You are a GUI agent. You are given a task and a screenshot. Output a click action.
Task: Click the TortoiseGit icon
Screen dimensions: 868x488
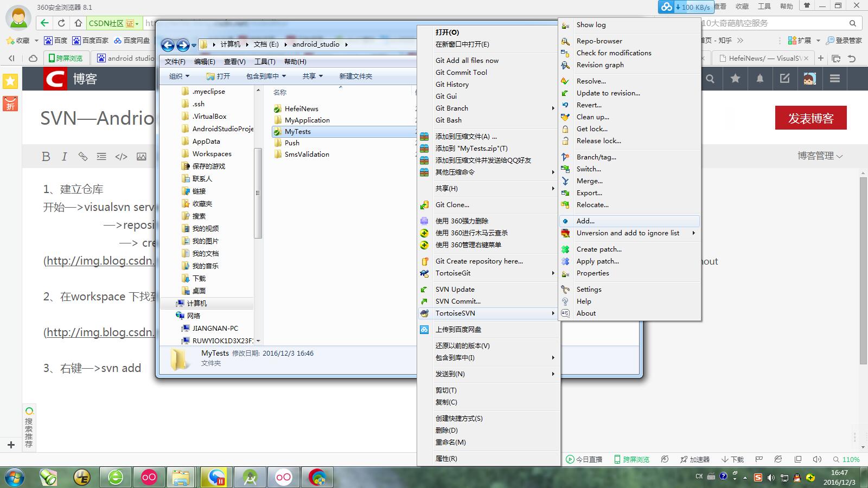pos(424,273)
